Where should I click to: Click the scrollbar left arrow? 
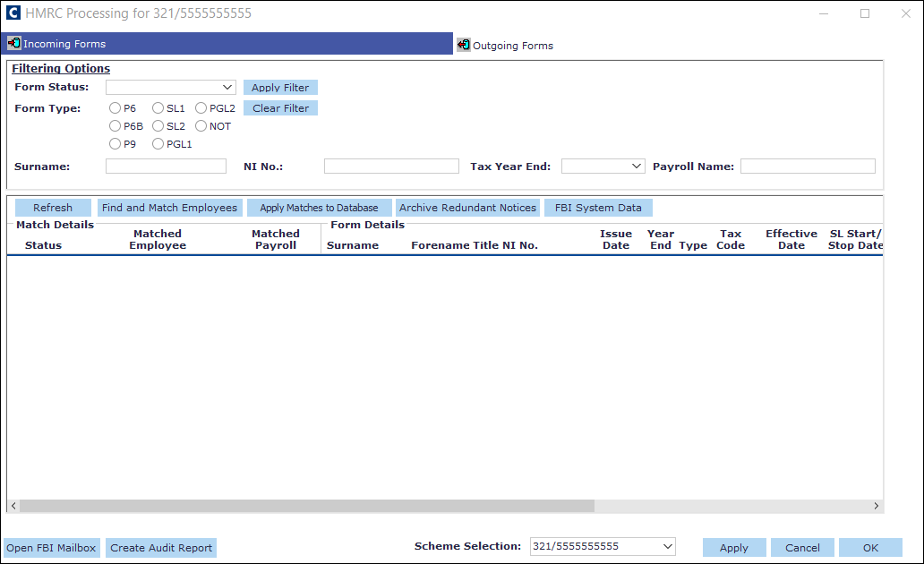13,506
